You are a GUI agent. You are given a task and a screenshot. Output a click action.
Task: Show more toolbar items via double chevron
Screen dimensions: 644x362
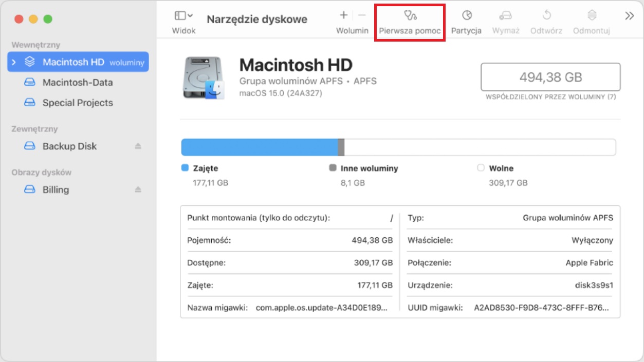(x=629, y=16)
